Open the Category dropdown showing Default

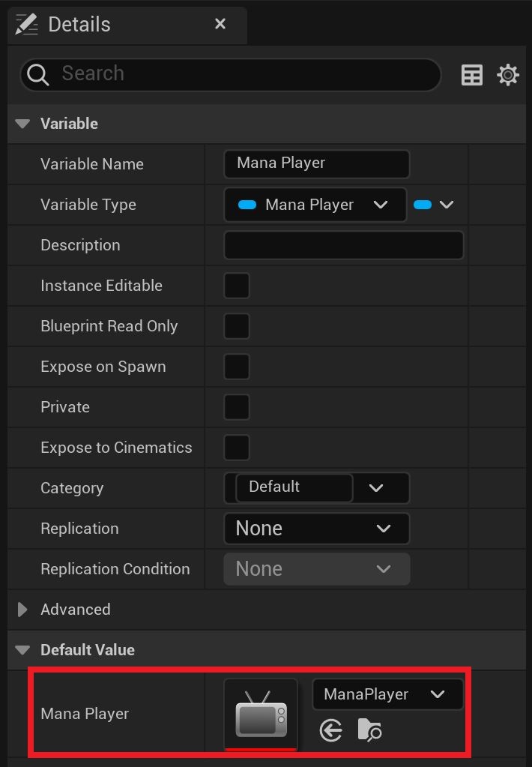coord(316,487)
